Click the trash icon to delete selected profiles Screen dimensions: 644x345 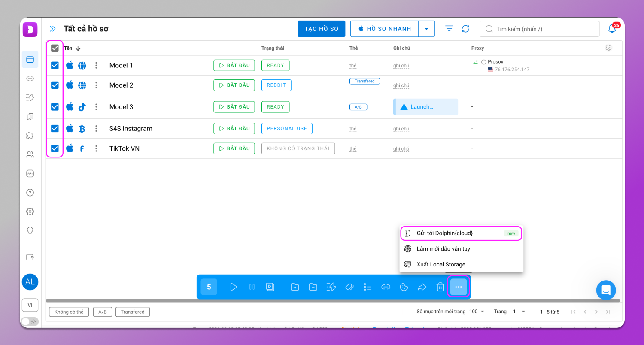440,287
